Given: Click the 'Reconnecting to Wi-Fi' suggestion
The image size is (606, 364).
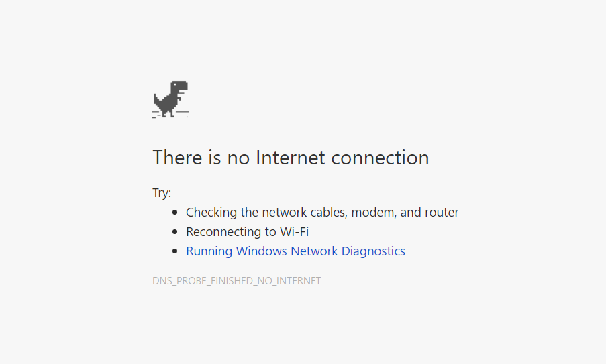Looking at the screenshot, I should coord(248,231).
